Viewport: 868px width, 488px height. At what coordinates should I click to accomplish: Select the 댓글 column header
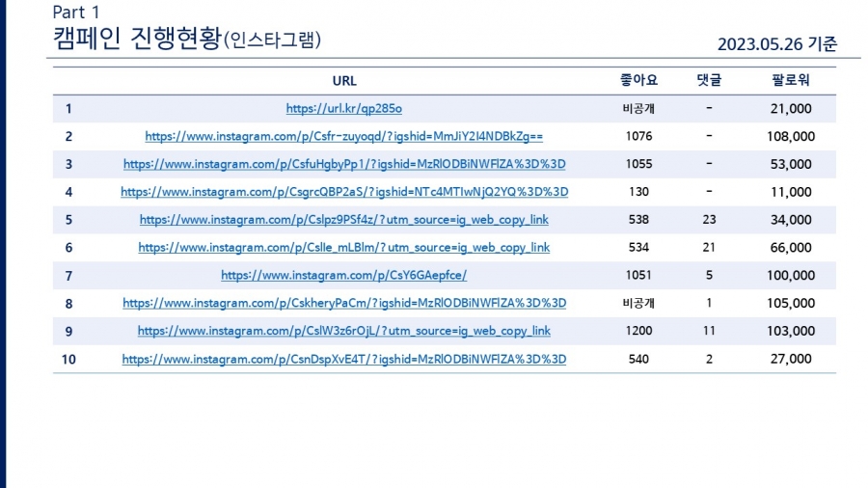tap(709, 81)
